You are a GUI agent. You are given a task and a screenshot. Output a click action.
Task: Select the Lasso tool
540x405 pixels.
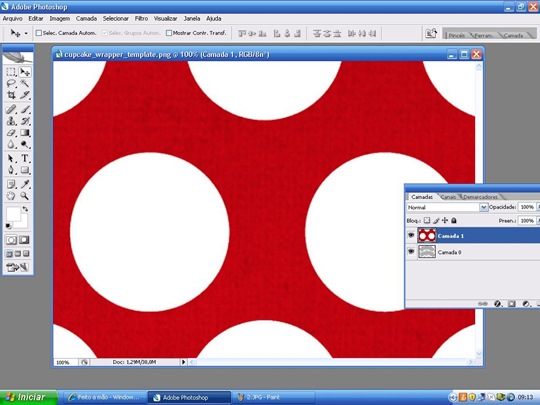click(x=11, y=84)
